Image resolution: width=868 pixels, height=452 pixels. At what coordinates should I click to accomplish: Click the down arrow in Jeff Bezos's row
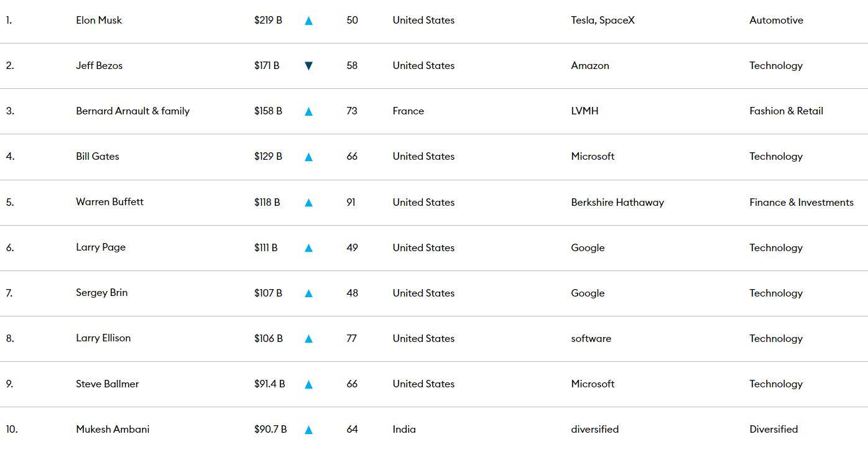coord(308,66)
